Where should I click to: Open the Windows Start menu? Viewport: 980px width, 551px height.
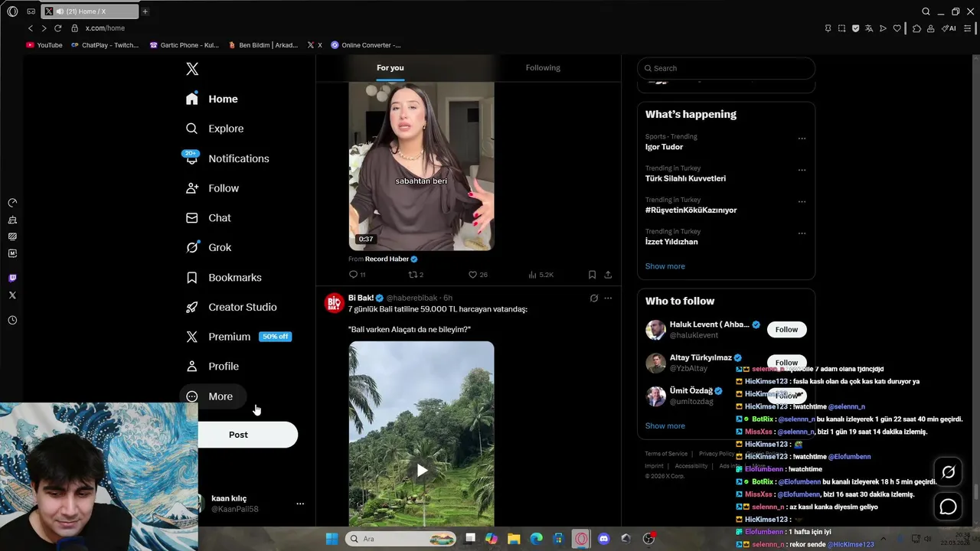332,539
